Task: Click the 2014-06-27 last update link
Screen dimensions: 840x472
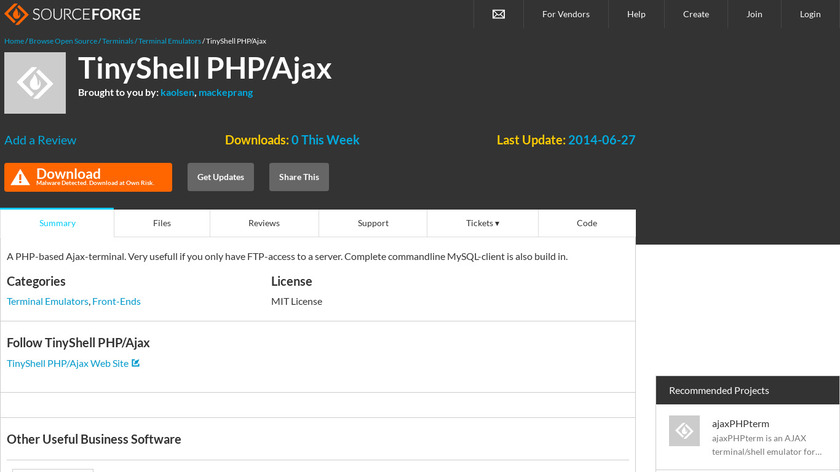Action: 602,140
